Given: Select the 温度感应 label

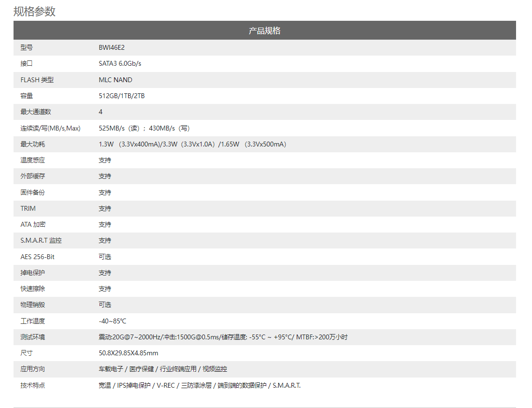Looking at the screenshot, I should pyautogui.click(x=32, y=160).
